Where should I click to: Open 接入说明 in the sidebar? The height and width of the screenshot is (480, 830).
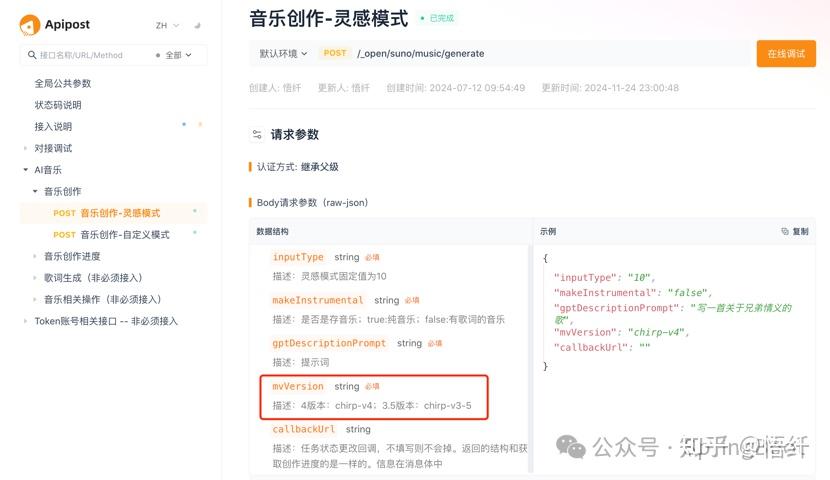click(53, 126)
